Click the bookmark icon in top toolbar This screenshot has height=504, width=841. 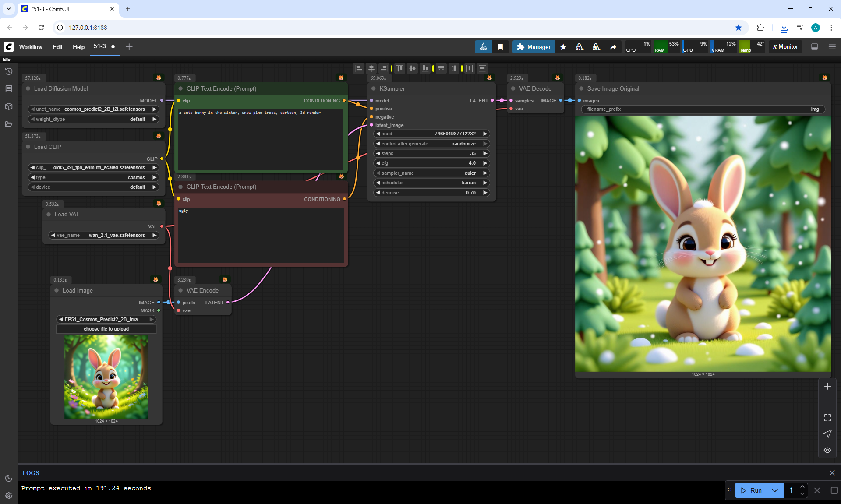click(x=500, y=47)
